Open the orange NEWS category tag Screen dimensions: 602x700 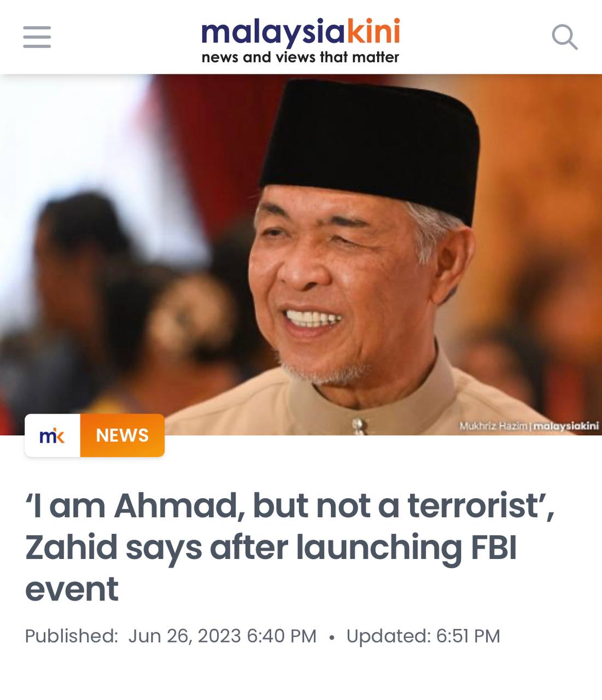(122, 435)
